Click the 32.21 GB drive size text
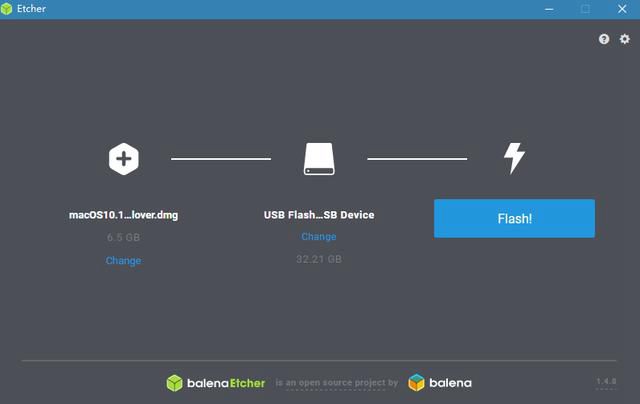This screenshot has width=640, height=404. pos(319,259)
